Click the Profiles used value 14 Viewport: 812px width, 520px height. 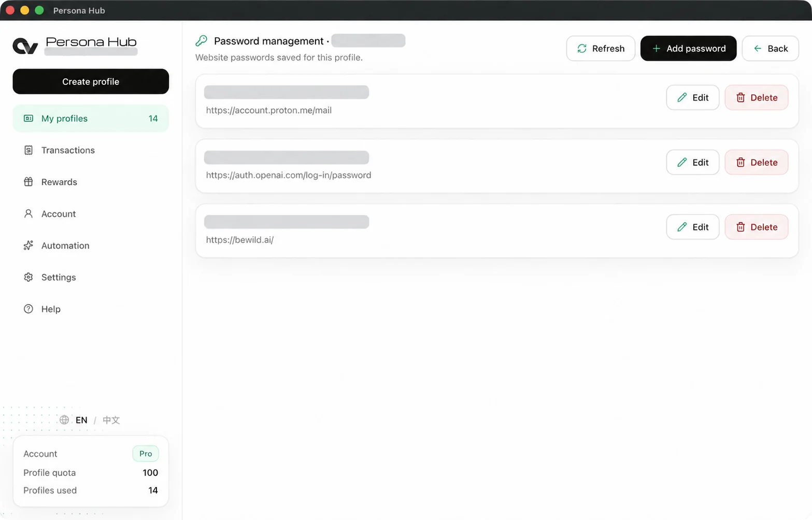153,490
